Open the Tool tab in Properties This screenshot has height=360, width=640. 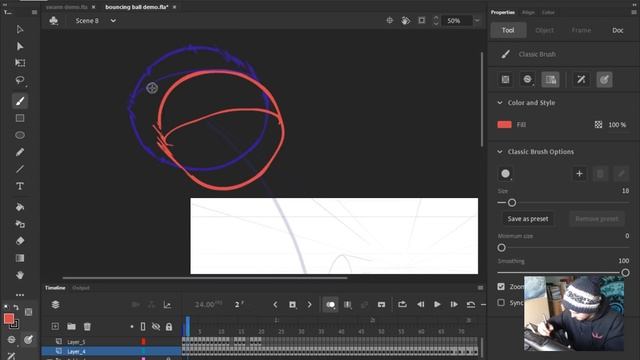click(x=508, y=30)
